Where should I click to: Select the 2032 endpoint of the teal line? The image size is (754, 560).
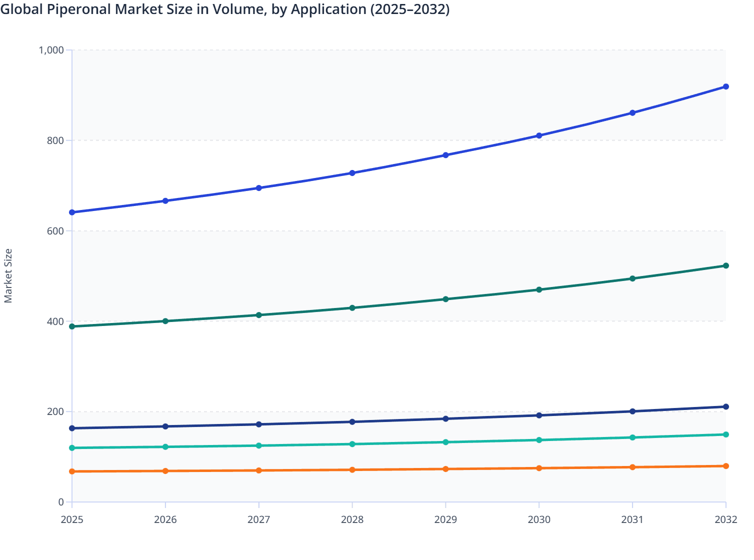point(726,265)
